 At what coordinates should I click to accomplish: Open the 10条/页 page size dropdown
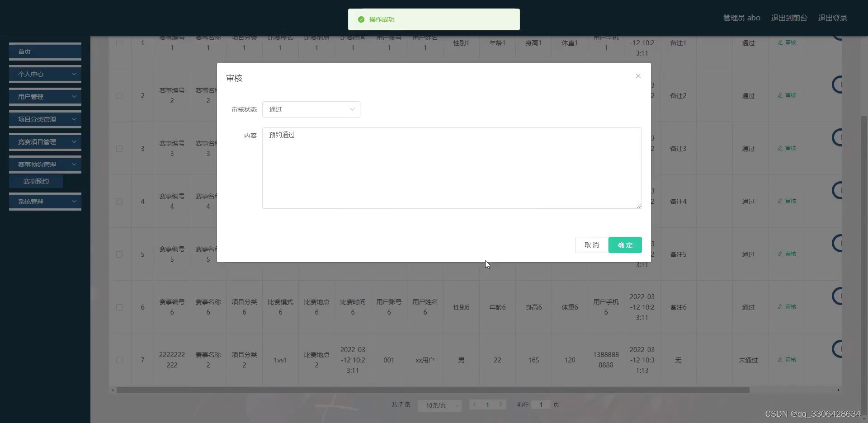click(439, 405)
